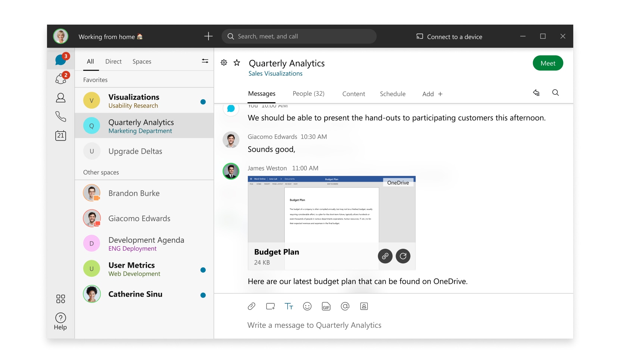Viewport: 621px width, 364px height.
Task: Select the Messages tab
Action: click(262, 94)
